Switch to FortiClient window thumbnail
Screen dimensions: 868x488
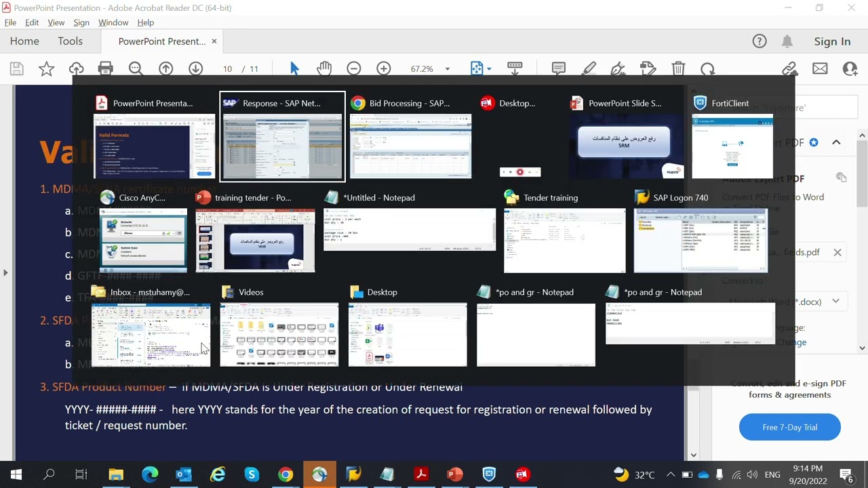pos(731,136)
